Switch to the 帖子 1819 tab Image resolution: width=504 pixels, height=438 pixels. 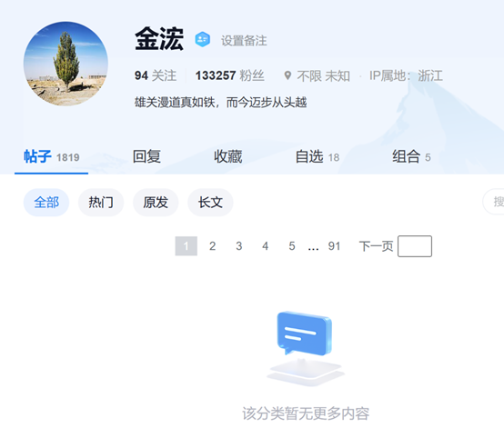[x=52, y=156]
